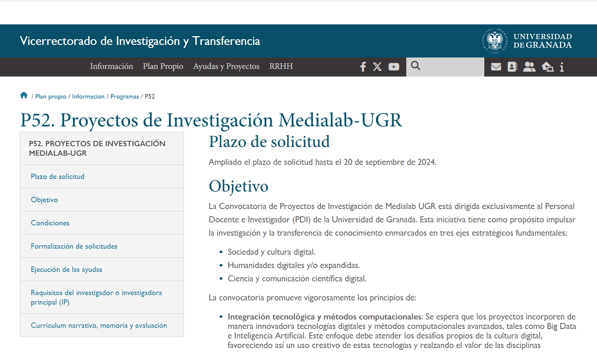This screenshot has width=597, height=364.
Task: Click 'Humanidades digitales y/o expandidas.' bullet
Action: [x=294, y=265]
